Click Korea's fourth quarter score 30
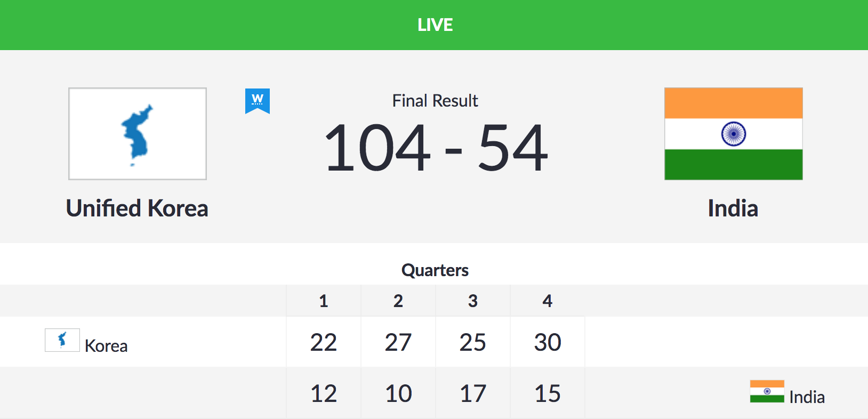Image resolution: width=868 pixels, height=419 pixels. [x=548, y=342]
